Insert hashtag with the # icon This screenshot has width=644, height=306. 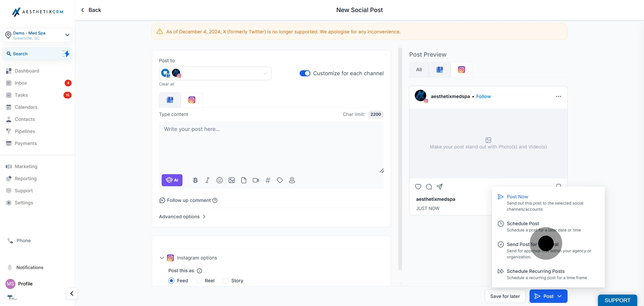(x=268, y=180)
